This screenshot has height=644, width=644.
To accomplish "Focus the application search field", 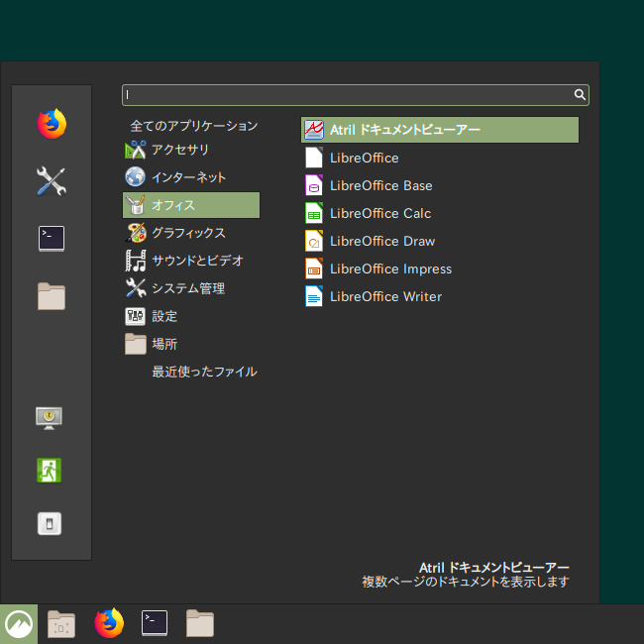I will (356, 95).
